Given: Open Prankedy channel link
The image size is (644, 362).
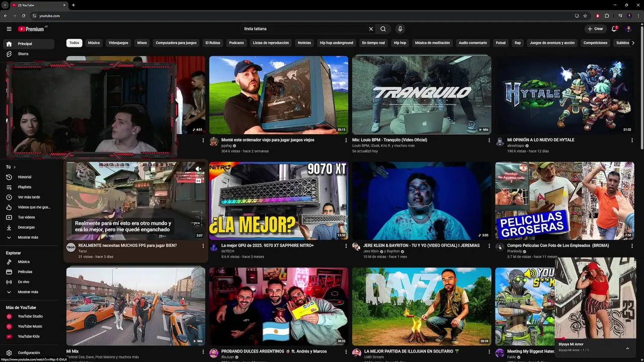Looking at the screenshot, I should tap(514, 251).
